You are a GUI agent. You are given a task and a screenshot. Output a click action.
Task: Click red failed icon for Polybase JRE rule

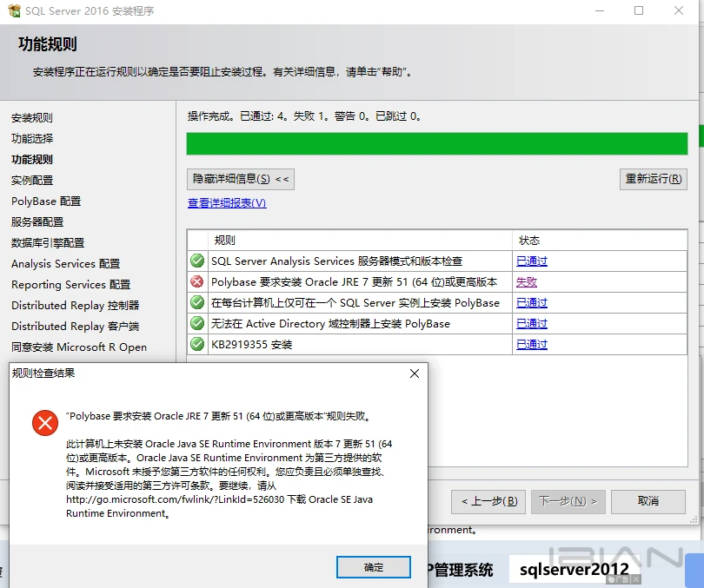click(197, 281)
